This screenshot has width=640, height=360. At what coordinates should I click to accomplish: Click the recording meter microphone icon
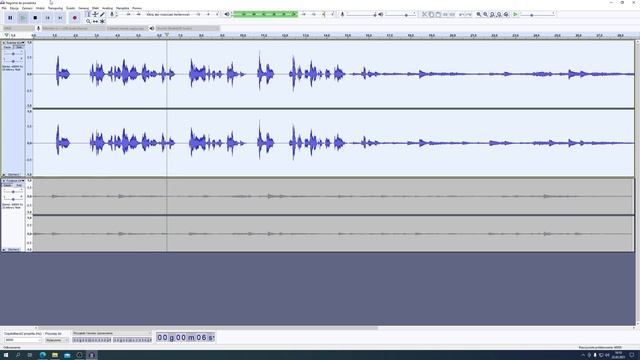tap(112, 14)
